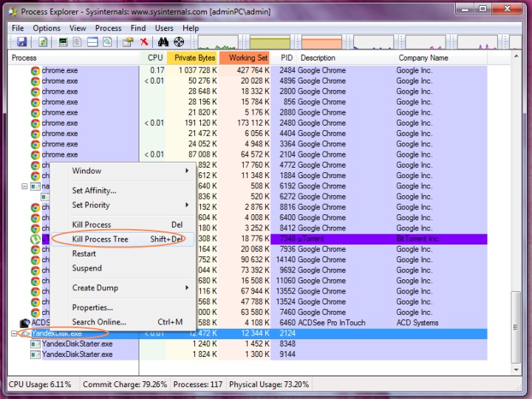Click the 427 764 K Working Set value
Image resolution: width=532 pixels, height=399 pixels.
coord(253,71)
